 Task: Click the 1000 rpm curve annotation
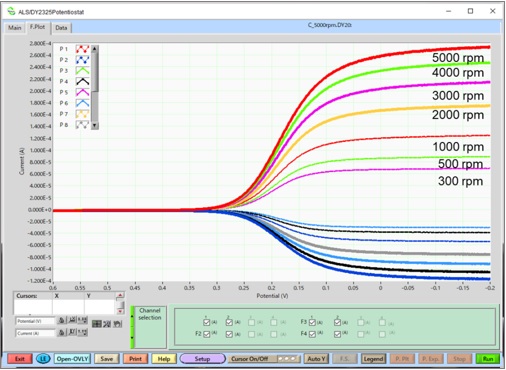(x=458, y=146)
